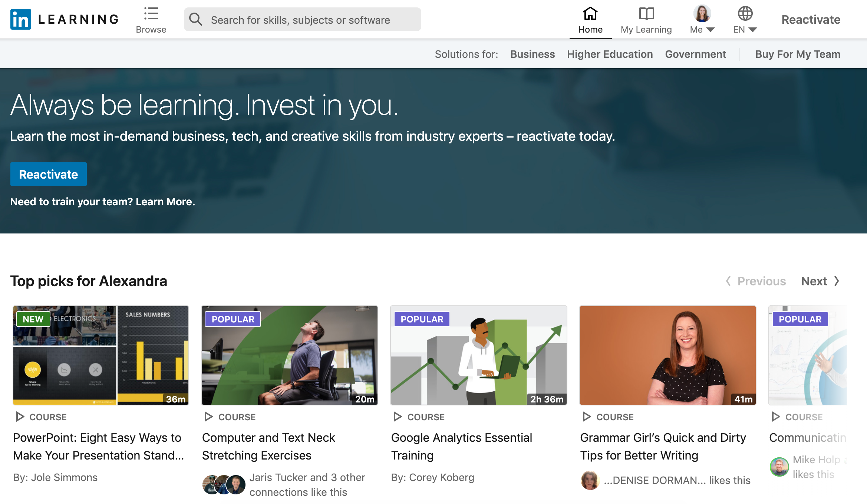Open Computer and Text Neck Stretching title
Screen dimensions: 867x504
point(268,447)
